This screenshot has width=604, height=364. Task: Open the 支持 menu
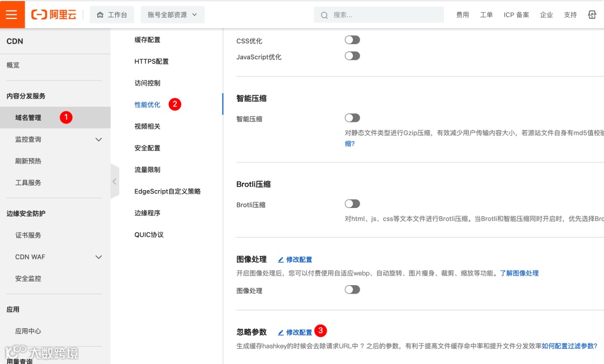(x=570, y=15)
